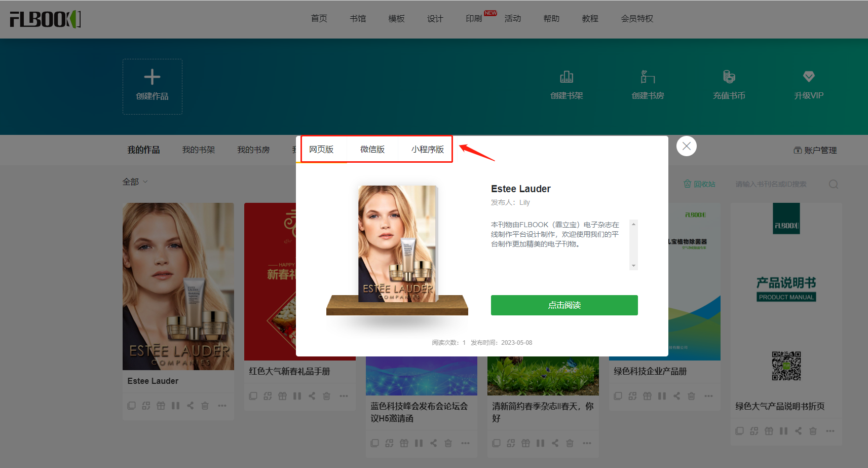Click QR code icon under 清新简约春季杂志 card
This screenshot has width=868, height=468.
[x=511, y=443]
